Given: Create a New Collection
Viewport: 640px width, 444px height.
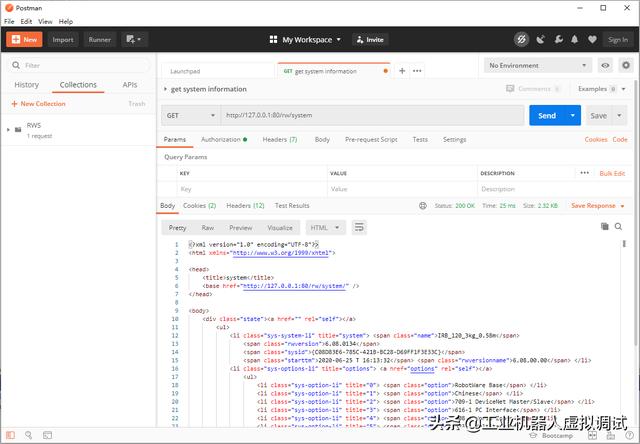Looking at the screenshot, I should 38,104.
